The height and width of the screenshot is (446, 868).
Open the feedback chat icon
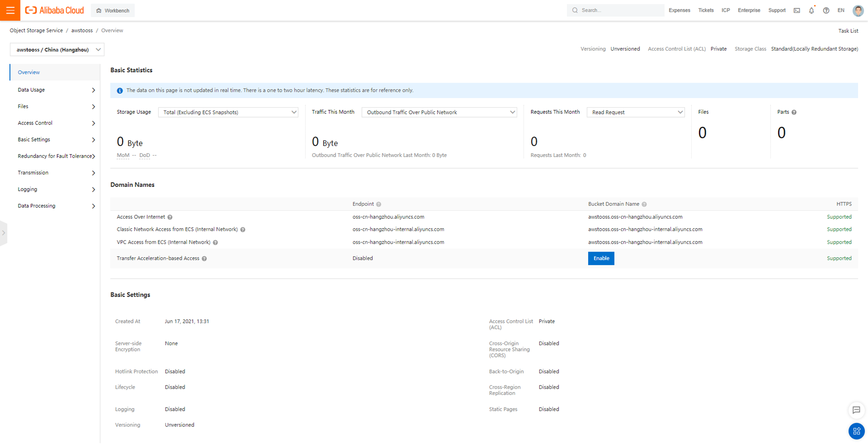(856, 410)
